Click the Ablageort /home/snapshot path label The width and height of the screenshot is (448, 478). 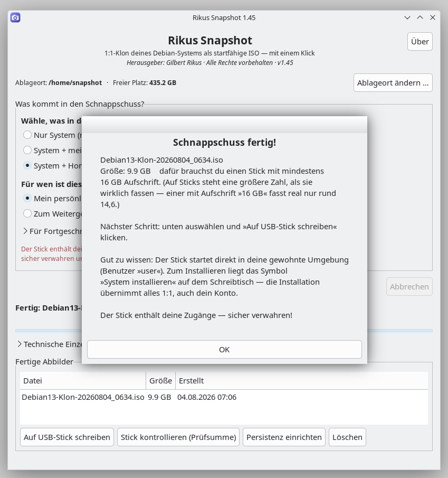coord(59,82)
